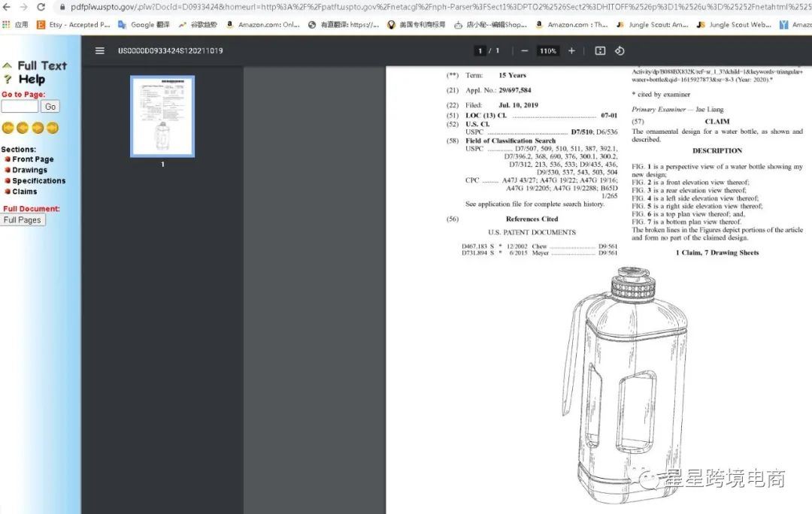The height and width of the screenshot is (514, 812).
Task: Go to the first page arrow
Action: click(8, 128)
